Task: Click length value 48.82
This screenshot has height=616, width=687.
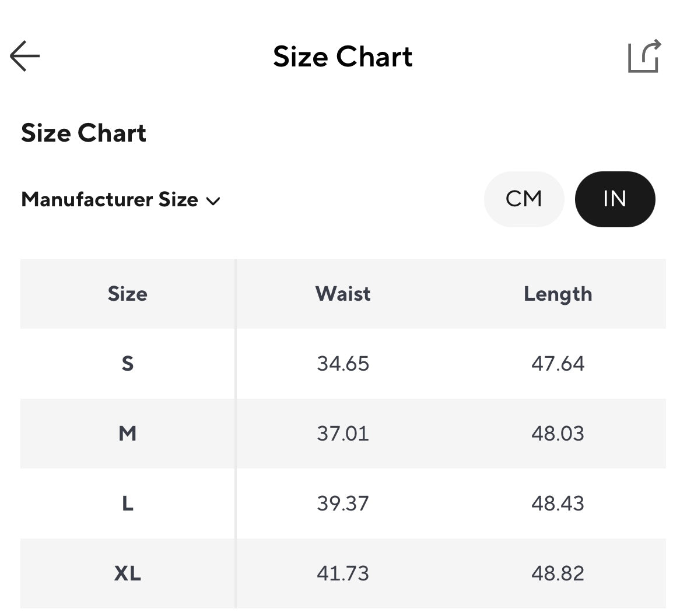Action: point(558,573)
